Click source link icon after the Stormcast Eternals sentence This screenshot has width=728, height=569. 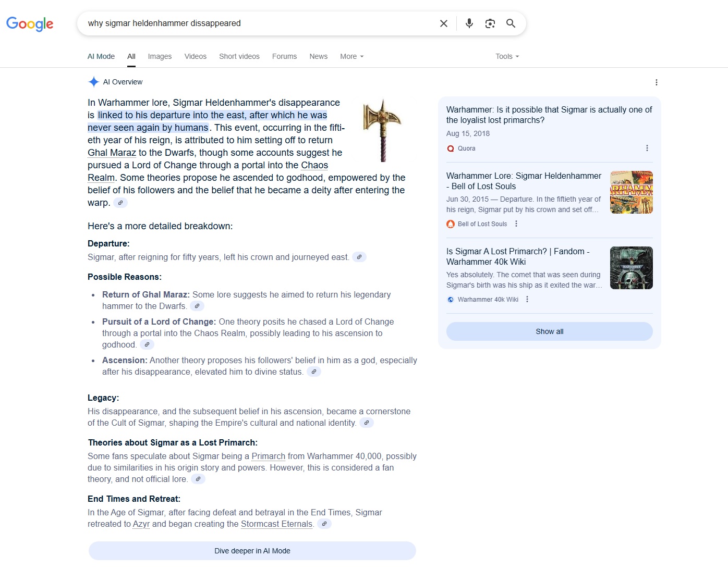[324, 524]
